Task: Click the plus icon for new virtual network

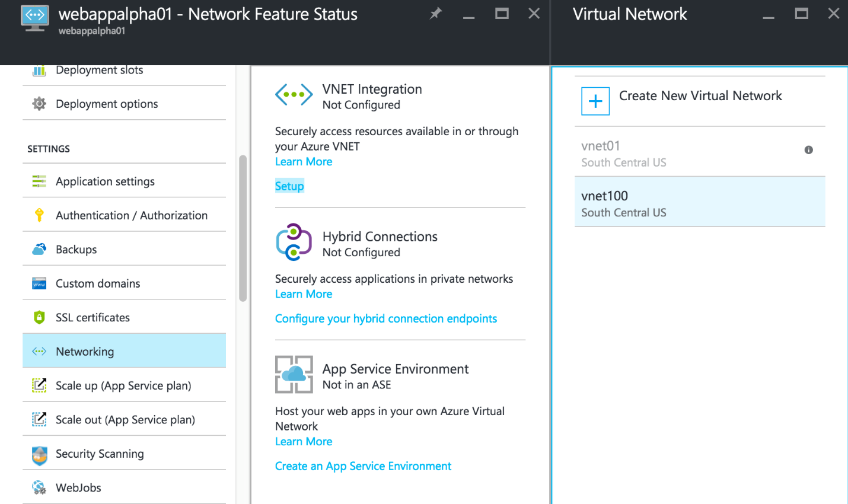Action: tap(595, 101)
